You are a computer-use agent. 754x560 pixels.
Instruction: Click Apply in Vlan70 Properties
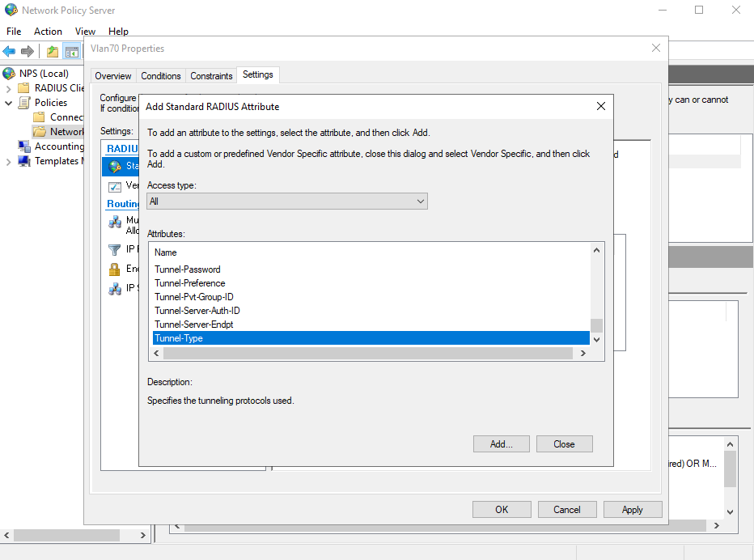point(633,510)
